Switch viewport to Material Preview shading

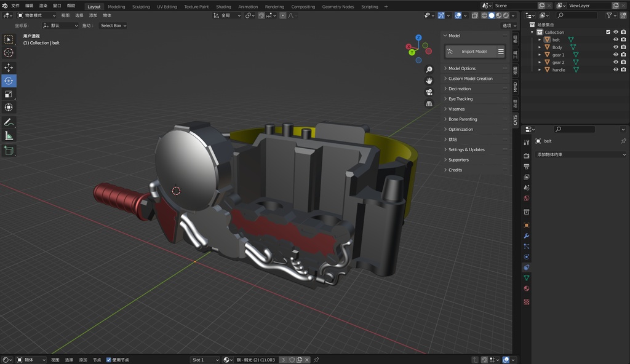click(x=498, y=15)
